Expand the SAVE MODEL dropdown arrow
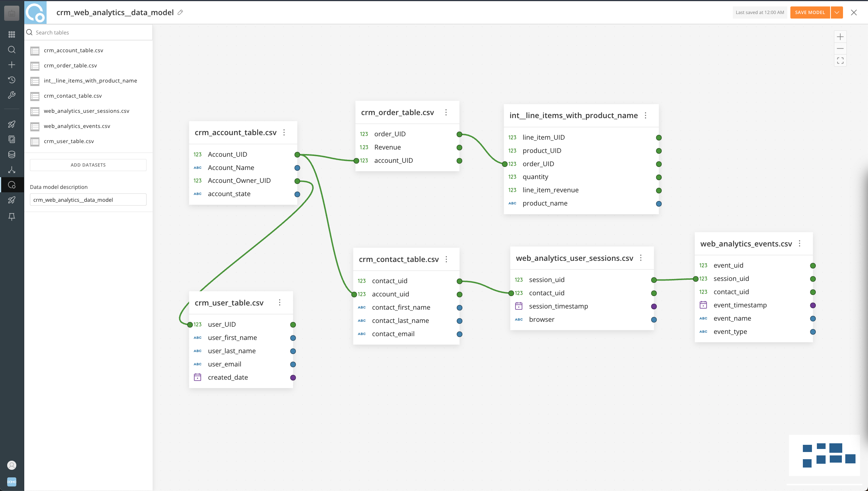This screenshot has width=868, height=491. (837, 12)
